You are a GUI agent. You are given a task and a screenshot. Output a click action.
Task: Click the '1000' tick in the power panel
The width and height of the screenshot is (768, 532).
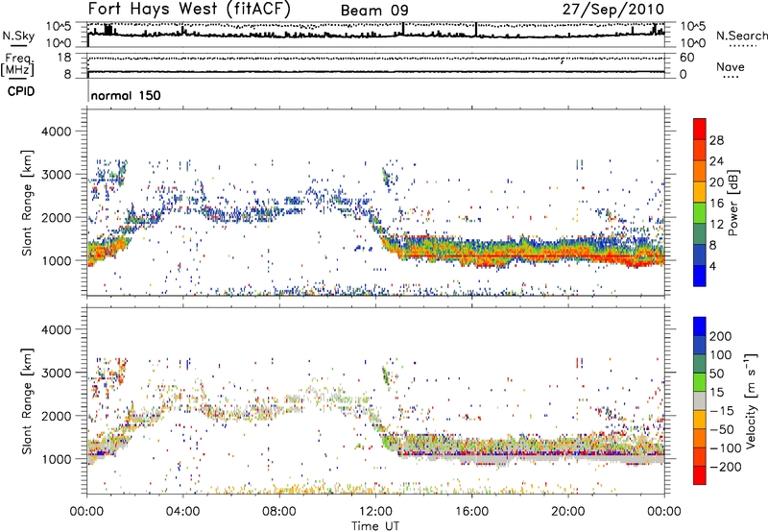pos(57,260)
